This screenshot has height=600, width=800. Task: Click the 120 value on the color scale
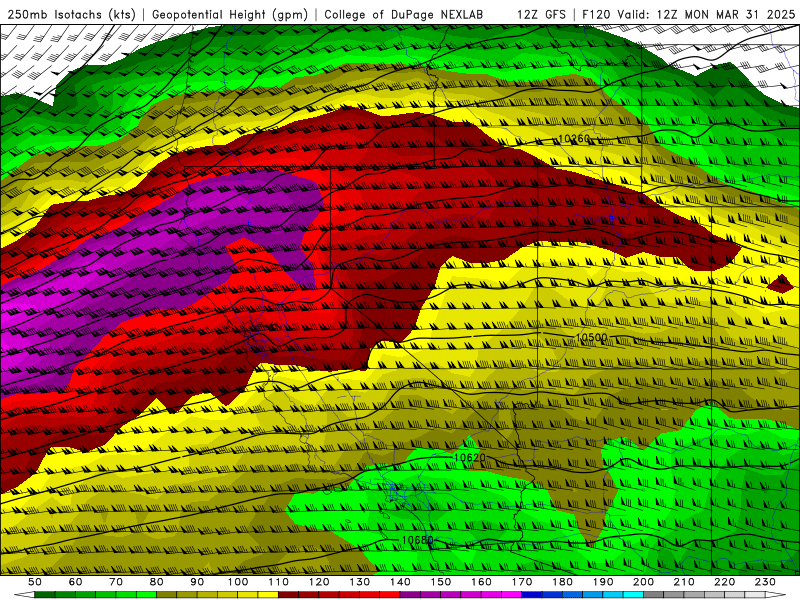(x=319, y=582)
